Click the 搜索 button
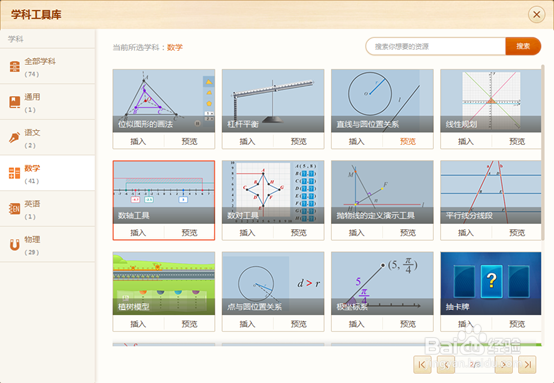Viewport: 554px width, 383px height. 523,46
